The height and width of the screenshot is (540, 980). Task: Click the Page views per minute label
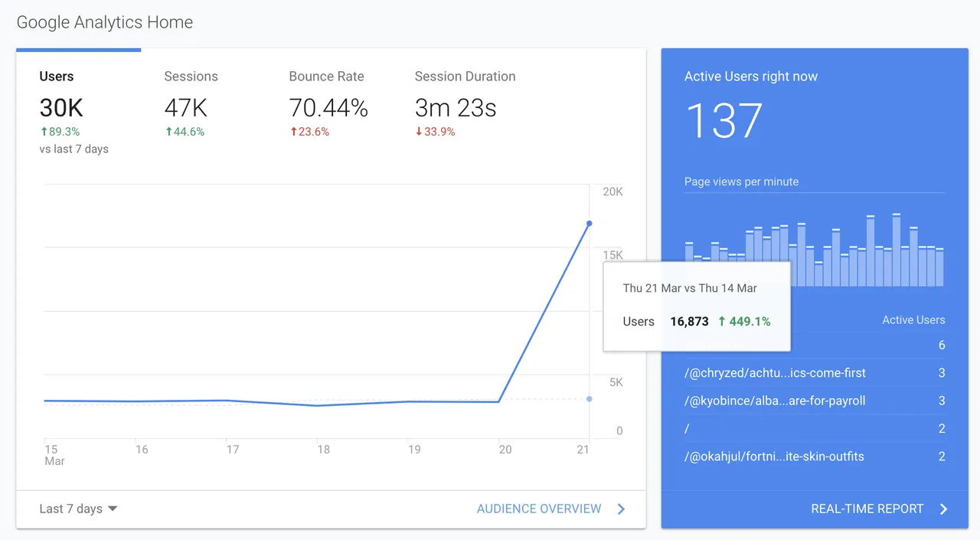[x=741, y=182]
